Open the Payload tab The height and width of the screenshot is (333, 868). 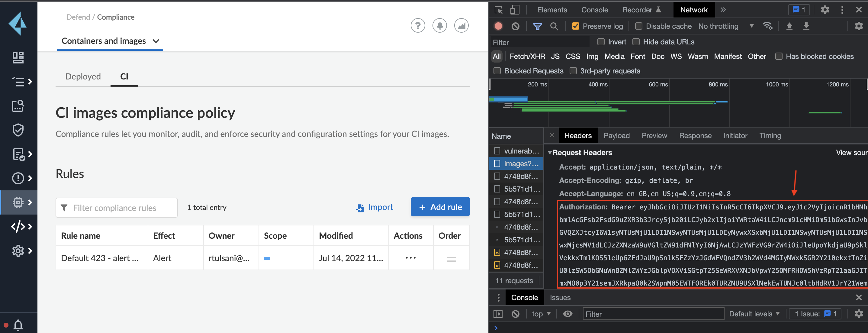click(616, 135)
